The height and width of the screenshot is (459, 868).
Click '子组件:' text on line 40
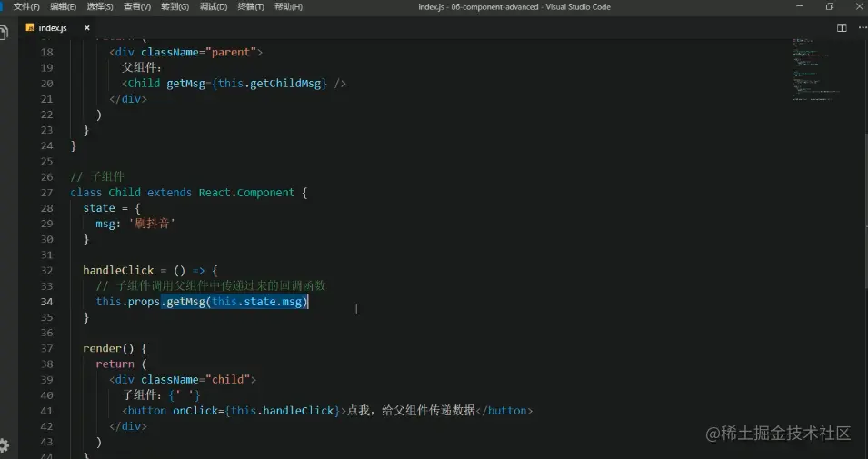142,394
